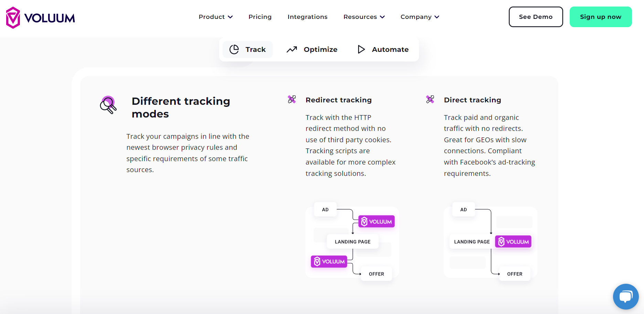
Task: Click the Redirect tracking heading
Action: click(x=339, y=100)
